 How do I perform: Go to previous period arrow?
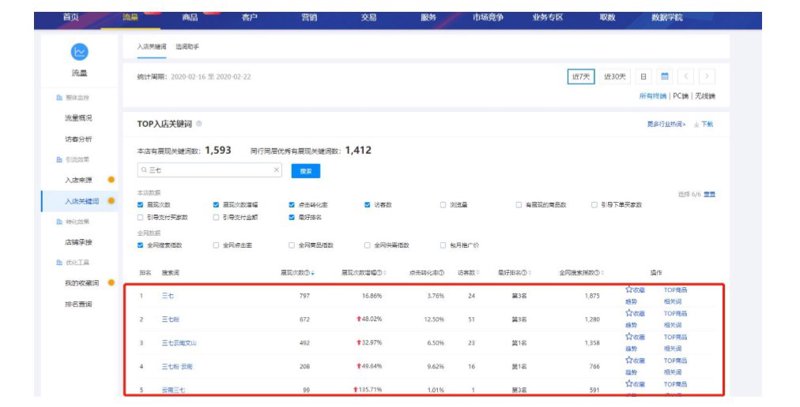(x=686, y=77)
